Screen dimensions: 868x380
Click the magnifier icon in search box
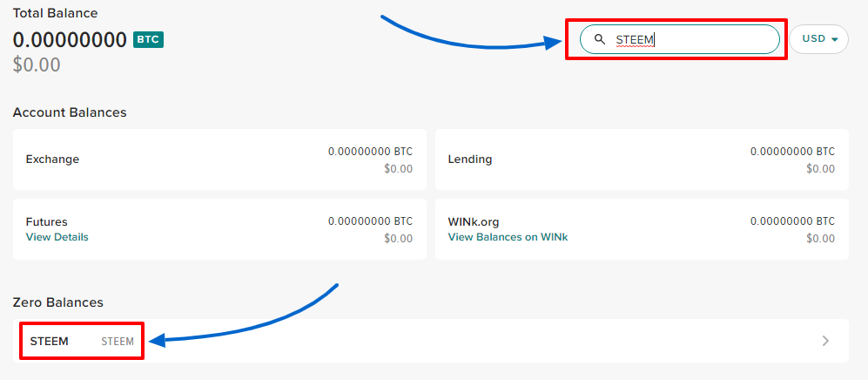click(600, 39)
